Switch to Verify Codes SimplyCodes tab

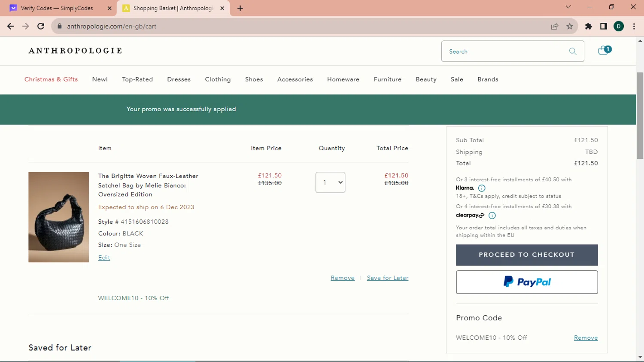57,8
